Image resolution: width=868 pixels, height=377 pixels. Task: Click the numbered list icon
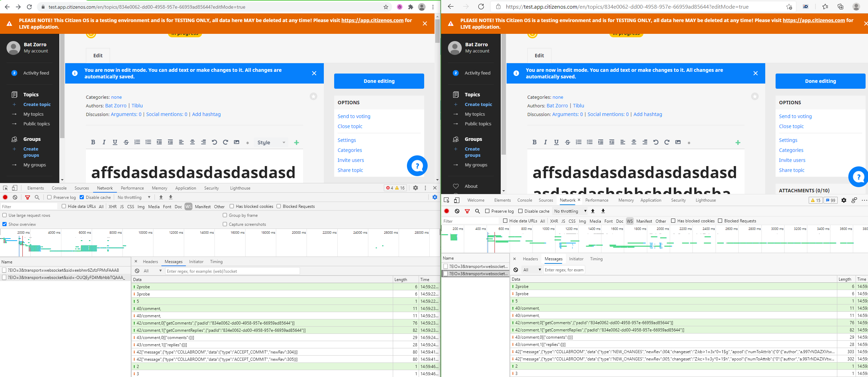tap(137, 142)
